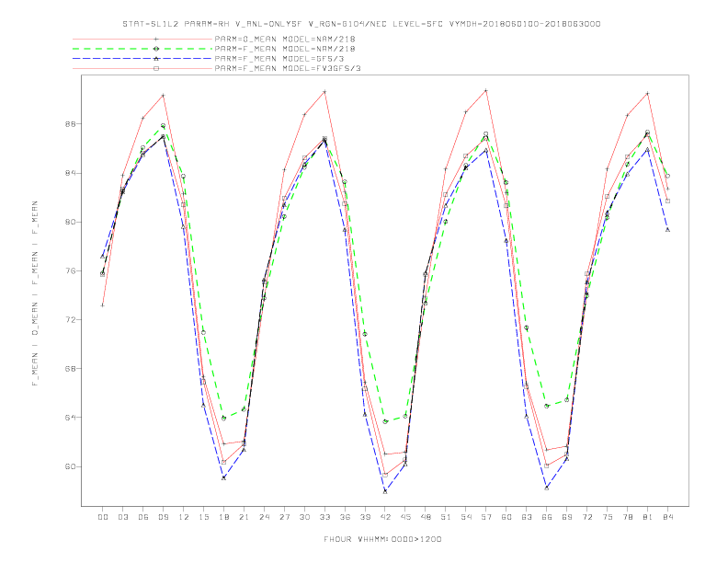
Task: Click x-axis tick label 45
Action: coord(405,517)
